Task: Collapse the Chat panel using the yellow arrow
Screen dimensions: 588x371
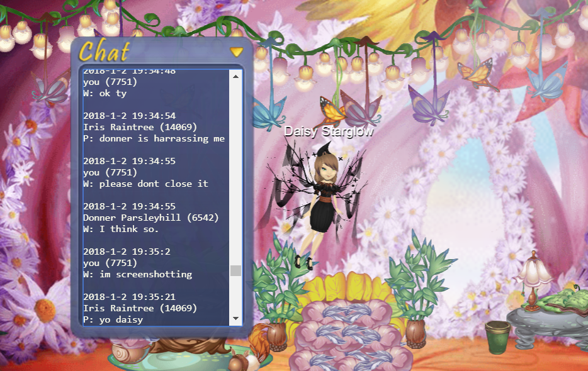Action: tap(235, 52)
